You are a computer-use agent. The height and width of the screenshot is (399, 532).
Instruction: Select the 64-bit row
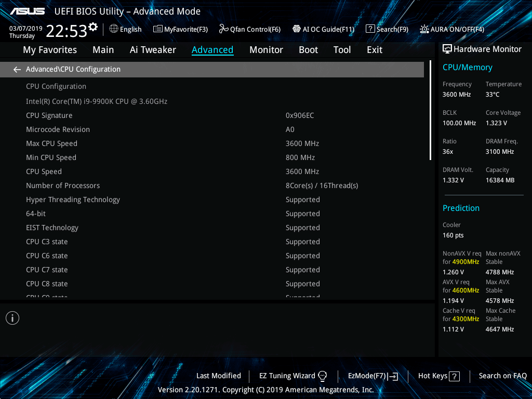pos(212,214)
